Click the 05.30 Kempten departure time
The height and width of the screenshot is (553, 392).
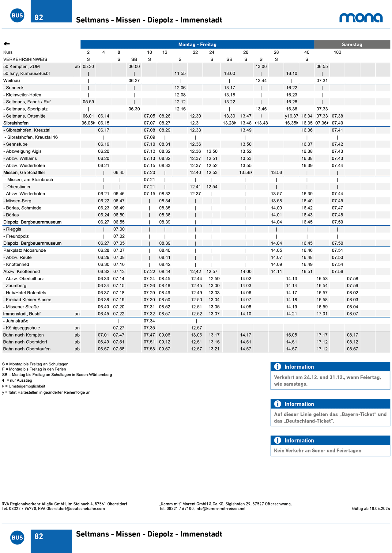[x=88, y=67]
